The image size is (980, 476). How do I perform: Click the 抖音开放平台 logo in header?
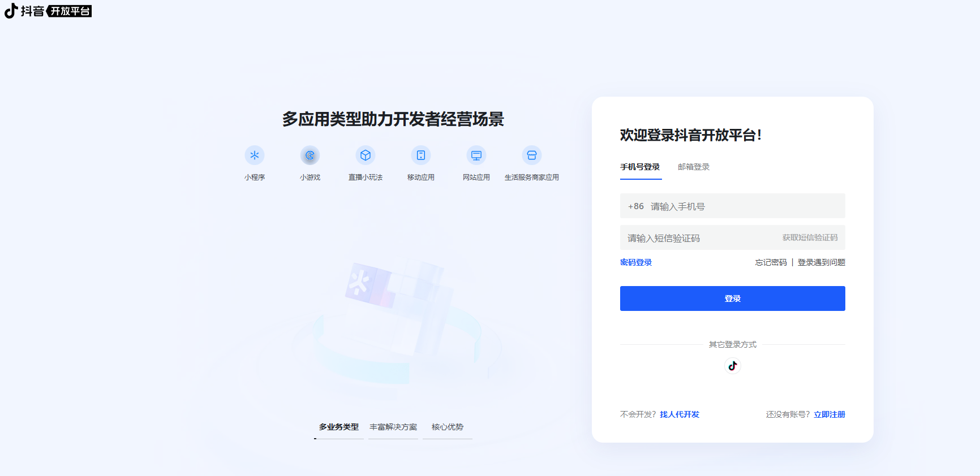coord(49,11)
